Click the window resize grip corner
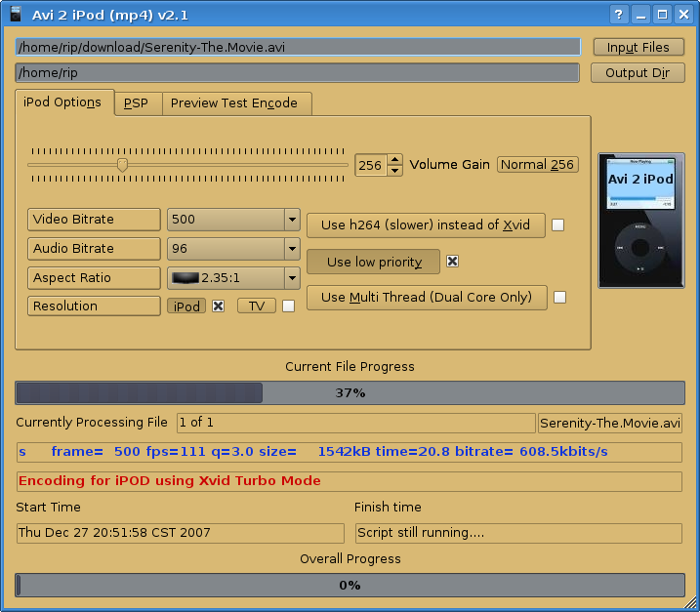 691,603
